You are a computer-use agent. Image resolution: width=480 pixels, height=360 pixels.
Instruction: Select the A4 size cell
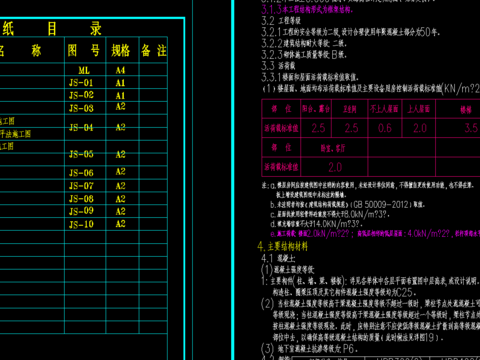click(x=120, y=70)
